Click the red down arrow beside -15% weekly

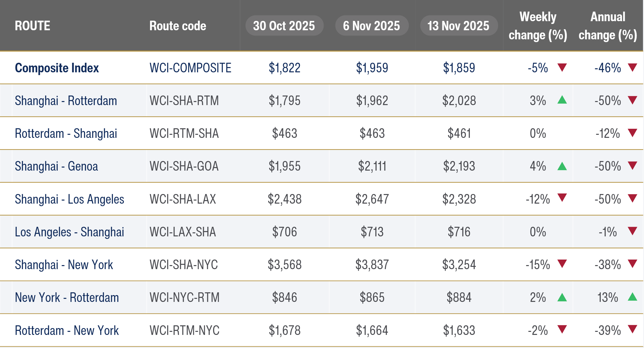tap(562, 264)
